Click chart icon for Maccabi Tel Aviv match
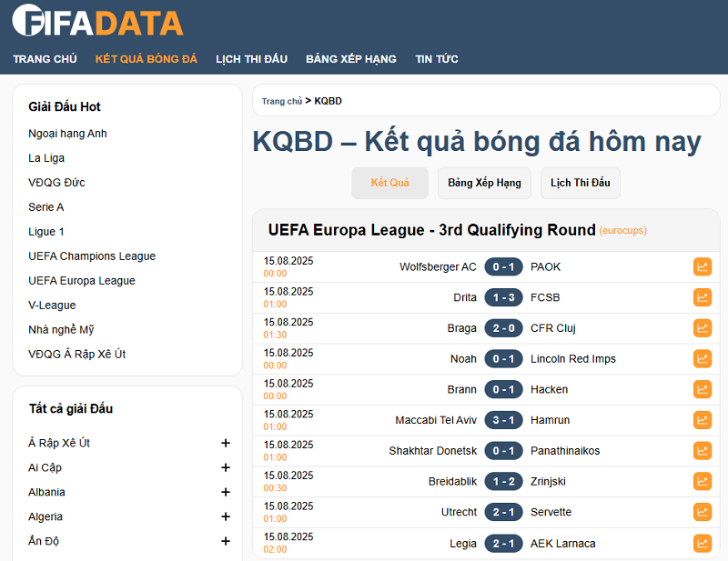Image resolution: width=728 pixels, height=561 pixels. click(x=702, y=420)
